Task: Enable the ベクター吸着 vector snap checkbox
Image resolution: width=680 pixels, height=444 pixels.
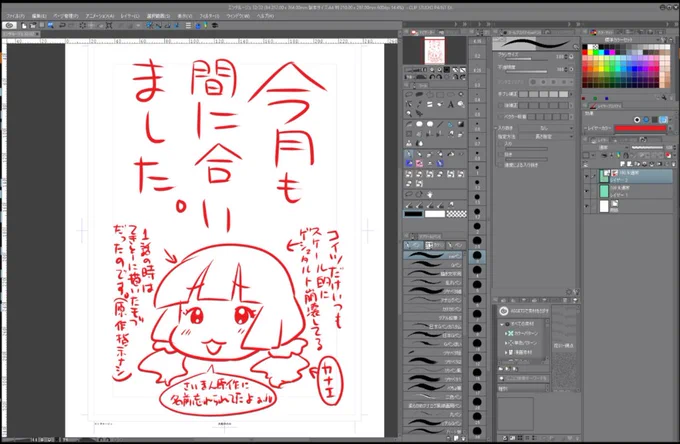Action: coord(500,117)
